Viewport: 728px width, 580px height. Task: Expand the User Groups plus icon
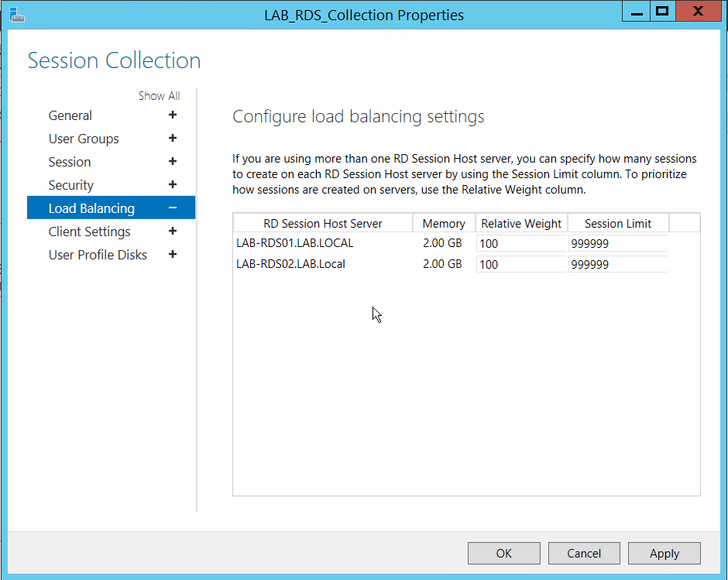(x=172, y=139)
